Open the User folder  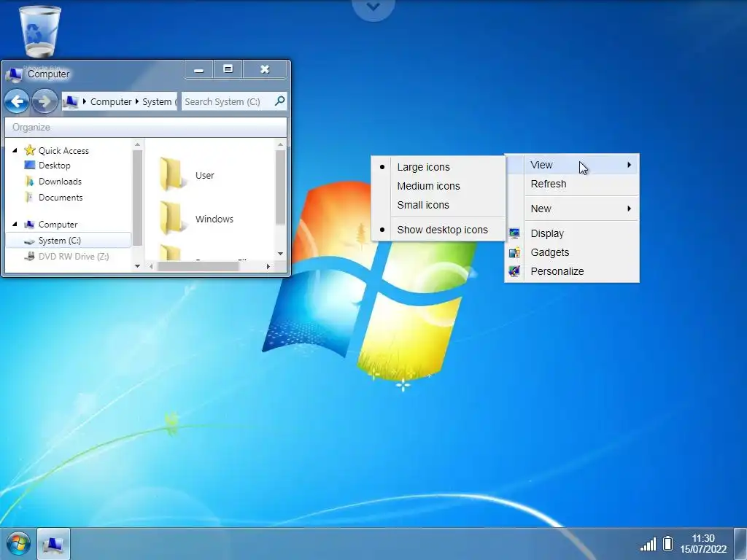coord(187,175)
